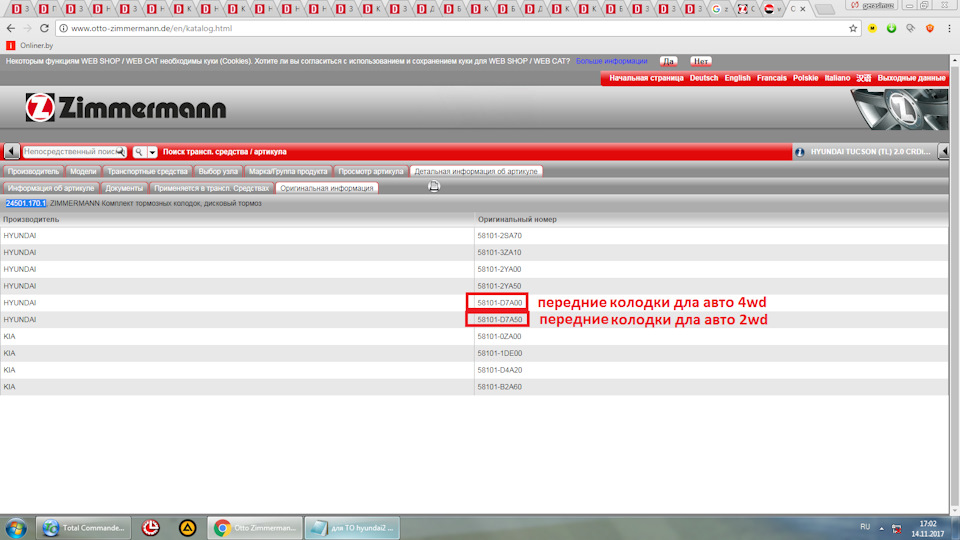
Task: Click original number 58101-1DE00
Action: click(500, 353)
